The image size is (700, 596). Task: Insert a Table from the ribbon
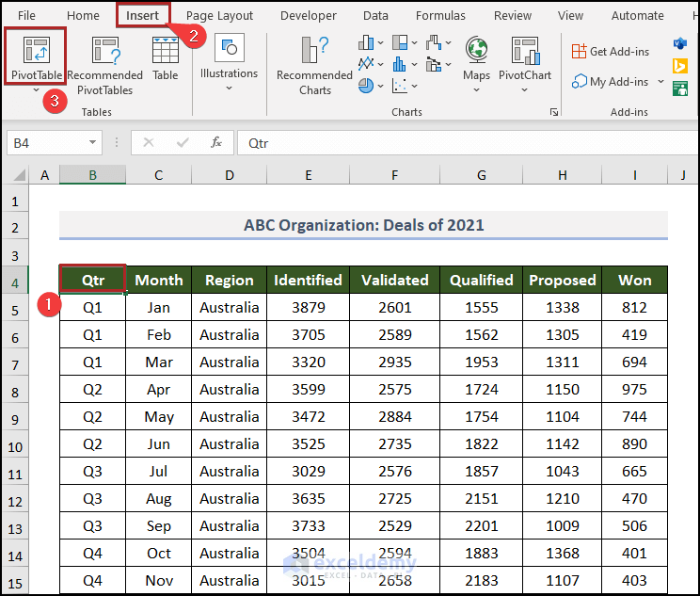click(165, 58)
